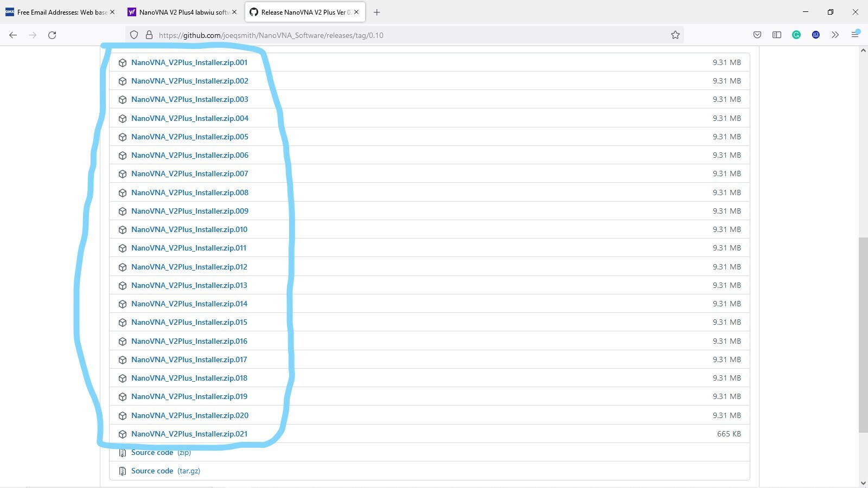Get file NanoVNA_V2Plus_Installer.zip.011
The height and width of the screenshot is (488, 868).
pos(189,248)
